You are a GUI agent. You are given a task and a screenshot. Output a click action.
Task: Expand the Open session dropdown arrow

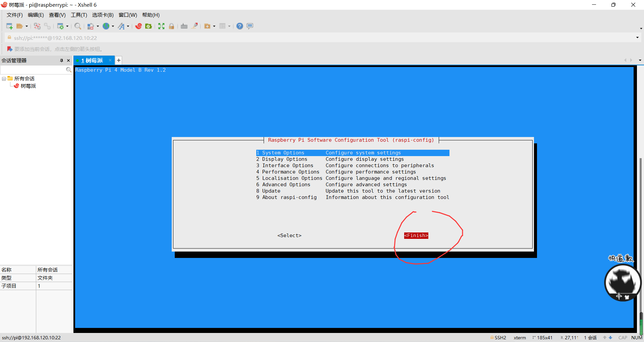click(x=27, y=26)
